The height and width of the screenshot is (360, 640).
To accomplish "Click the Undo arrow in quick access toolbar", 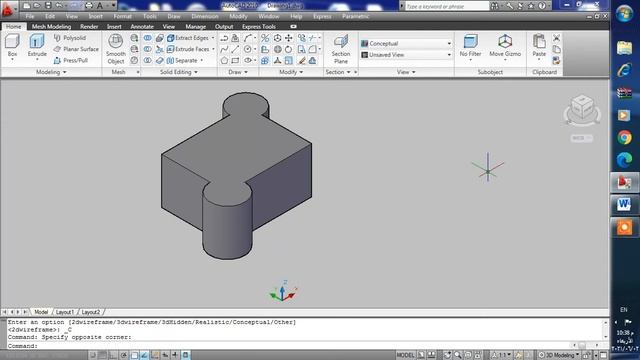I will coord(59,6).
